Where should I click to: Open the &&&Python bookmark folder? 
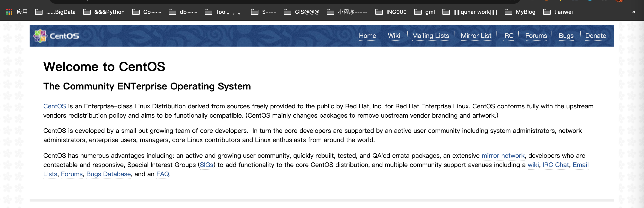[x=104, y=12]
